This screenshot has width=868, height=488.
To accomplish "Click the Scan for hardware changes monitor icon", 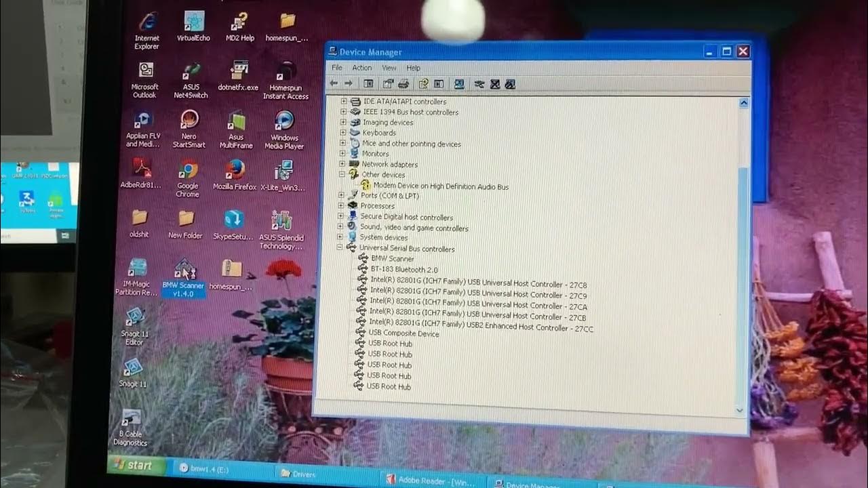I will click(x=459, y=84).
